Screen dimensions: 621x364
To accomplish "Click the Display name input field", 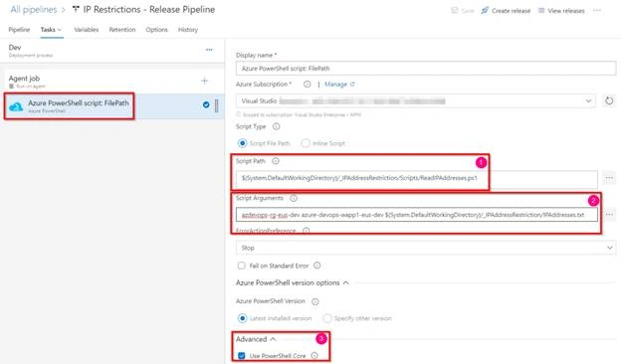I will click(426, 69).
